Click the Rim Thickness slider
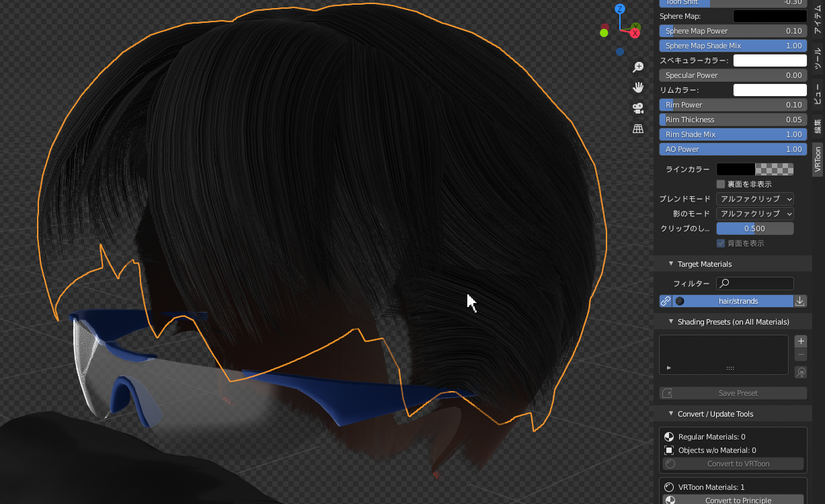Viewport: 825px width, 504px height. click(733, 120)
